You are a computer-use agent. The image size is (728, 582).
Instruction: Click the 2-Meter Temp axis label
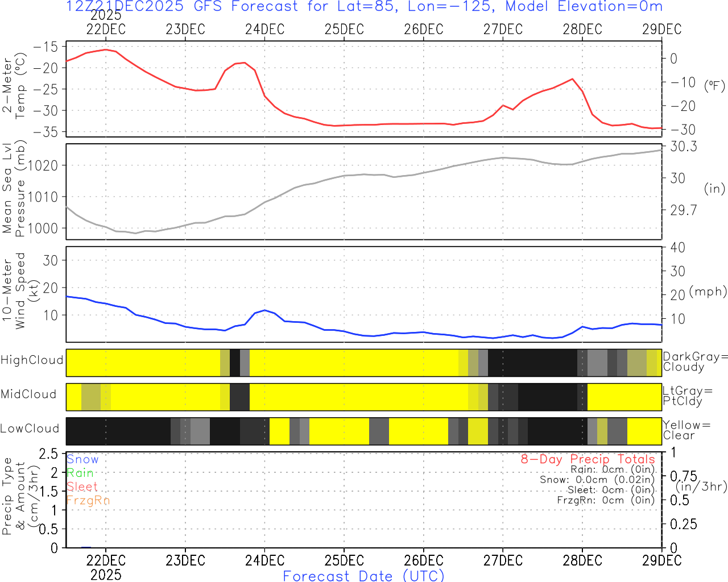coord(14,86)
